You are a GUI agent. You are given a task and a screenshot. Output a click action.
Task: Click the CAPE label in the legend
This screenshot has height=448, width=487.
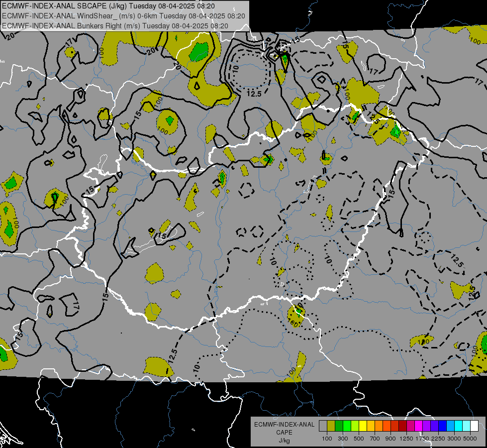[284, 433]
